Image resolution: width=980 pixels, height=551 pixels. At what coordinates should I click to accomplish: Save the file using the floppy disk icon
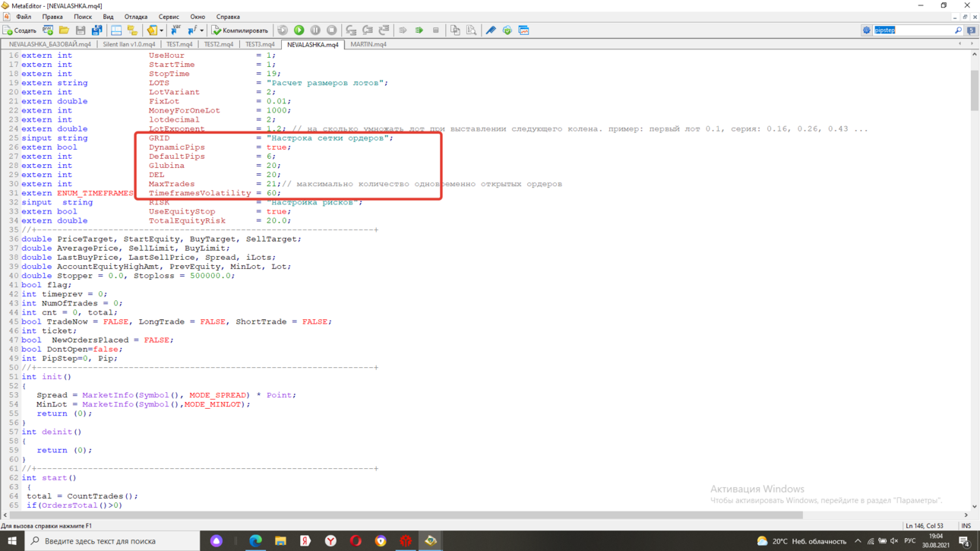click(x=81, y=30)
